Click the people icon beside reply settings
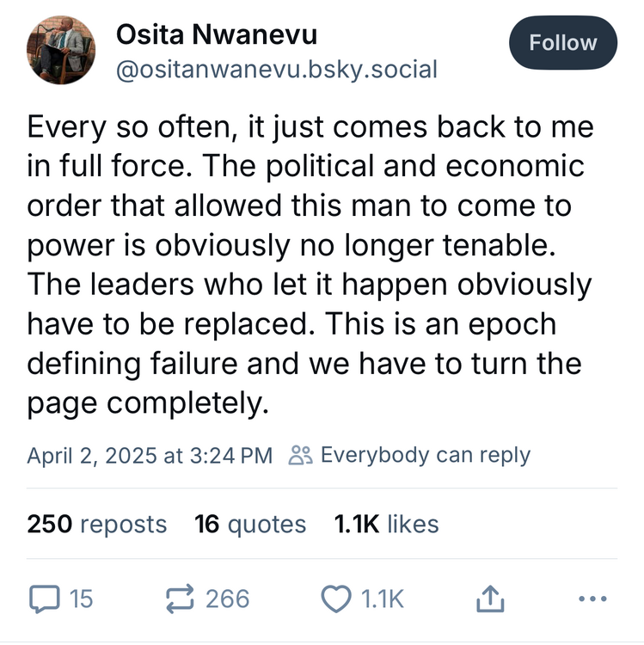 coord(300,455)
